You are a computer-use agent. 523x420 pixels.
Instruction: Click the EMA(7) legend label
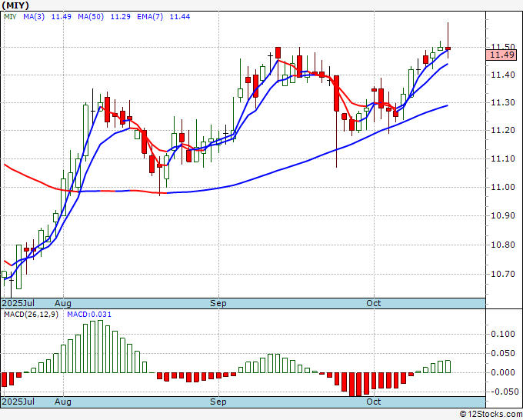(150, 17)
